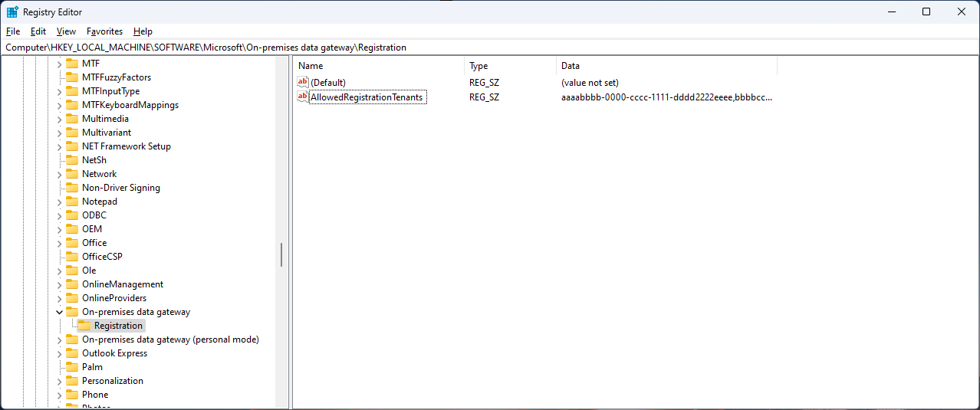The height and width of the screenshot is (410, 980).
Task: Select the Palm folder icon
Action: (x=71, y=367)
